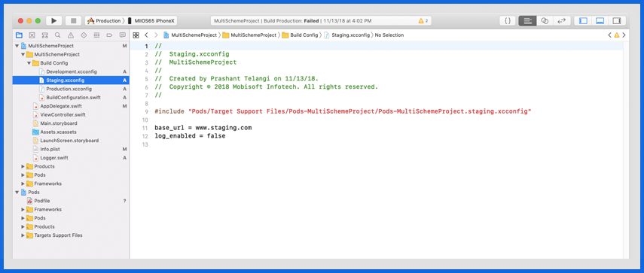Show the Version editor

[561, 21]
